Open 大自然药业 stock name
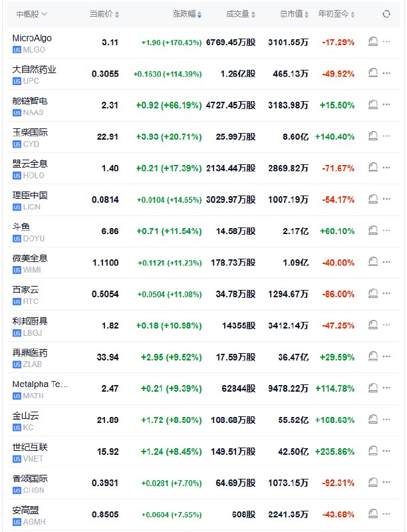 [x=35, y=70]
